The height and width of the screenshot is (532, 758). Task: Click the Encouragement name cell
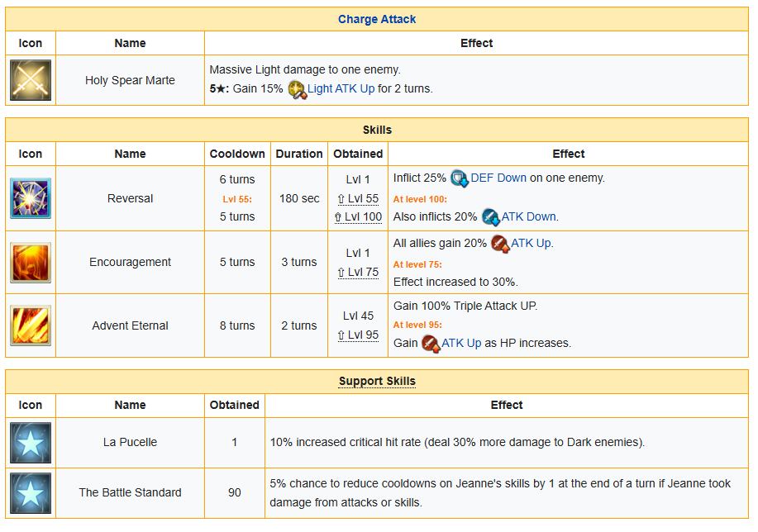[x=130, y=263]
